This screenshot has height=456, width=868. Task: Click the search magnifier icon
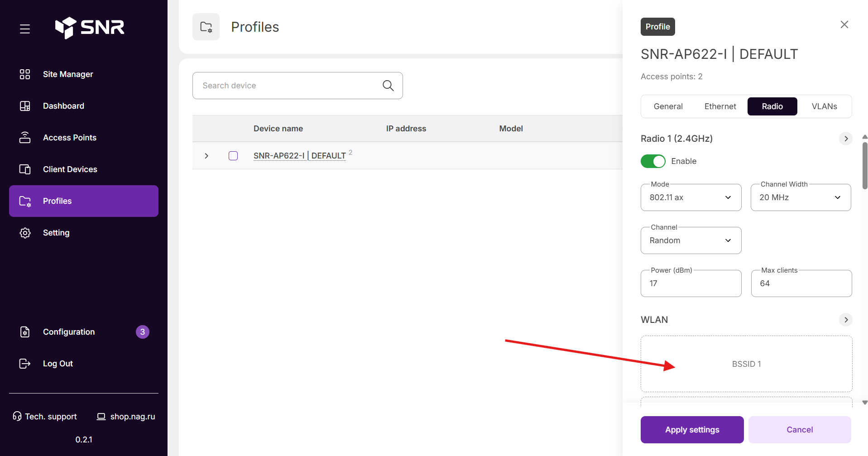(388, 86)
